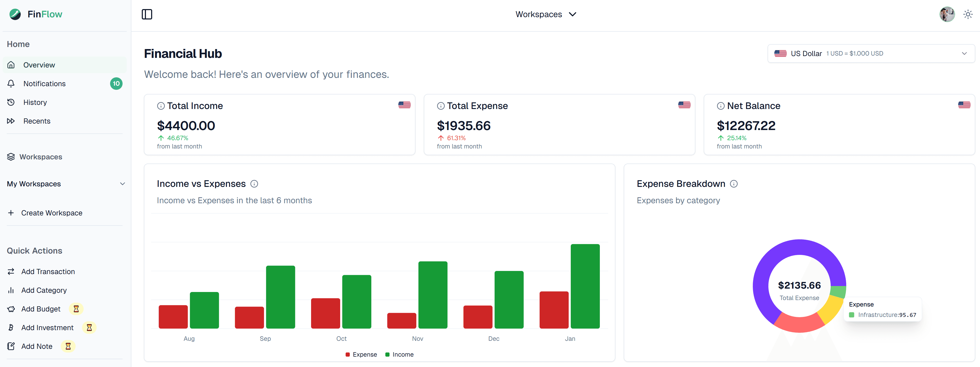Open the user profile avatar
The height and width of the screenshot is (367, 980).
coord(947,14)
